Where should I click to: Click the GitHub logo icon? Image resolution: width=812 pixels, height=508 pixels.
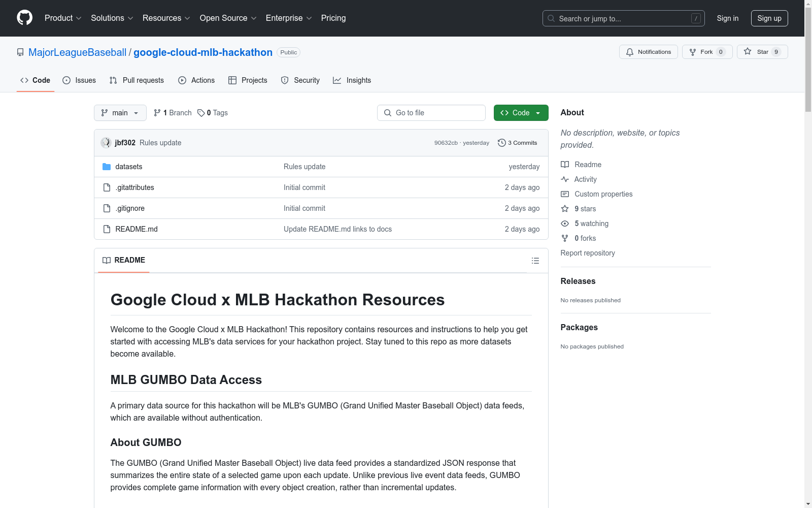24,18
